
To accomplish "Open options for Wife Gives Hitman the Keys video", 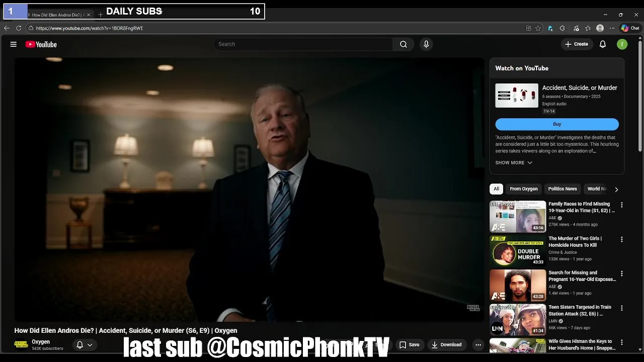I will point(622,342).
